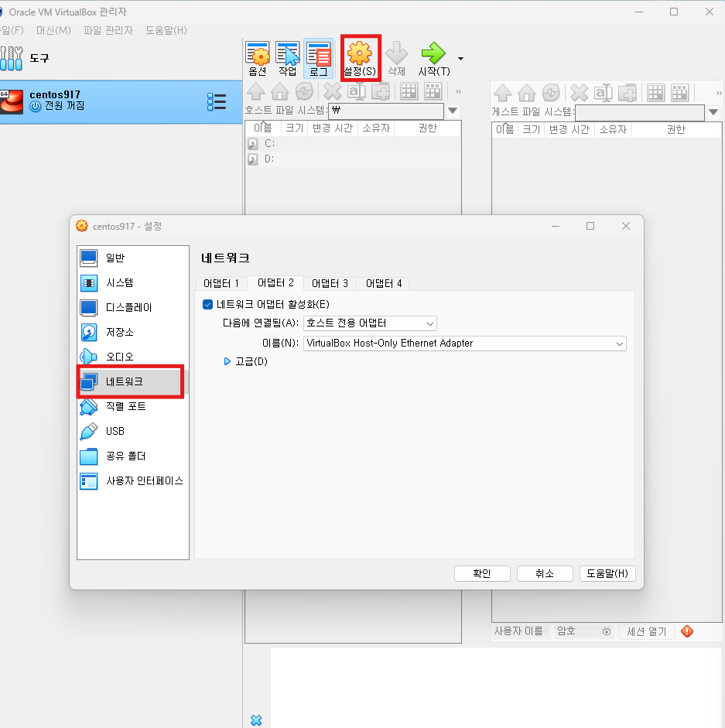Open the 다음에 연결됨(A) dropdown
Screen dimensions: 725x728
coord(370,323)
